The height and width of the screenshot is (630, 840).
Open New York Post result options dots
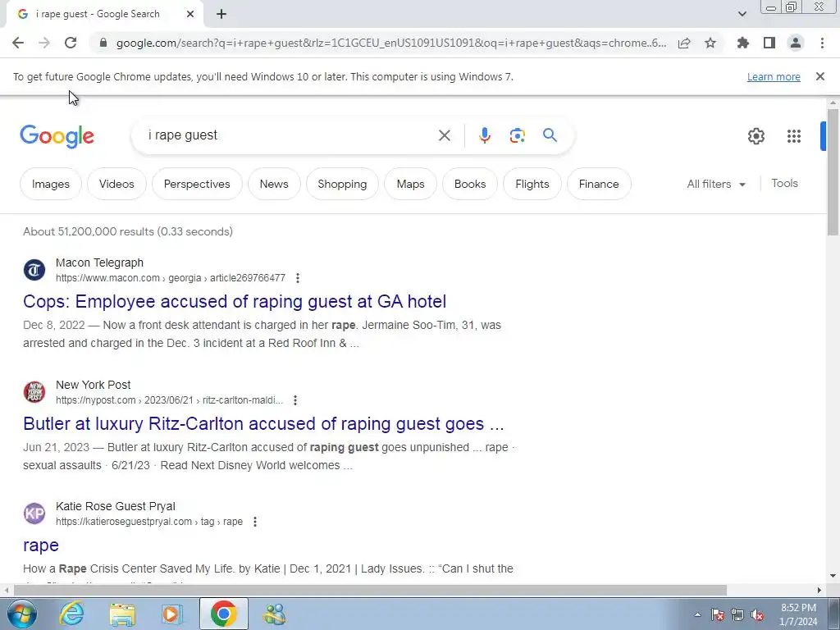click(x=295, y=400)
